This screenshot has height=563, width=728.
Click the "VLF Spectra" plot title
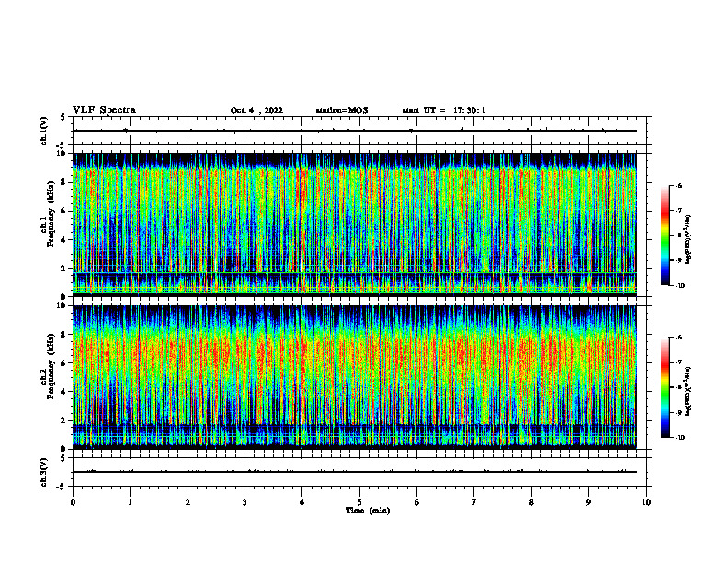[104, 110]
